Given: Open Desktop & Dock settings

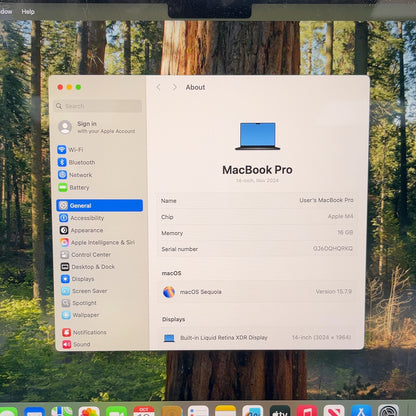Looking at the screenshot, I should (88, 267).
